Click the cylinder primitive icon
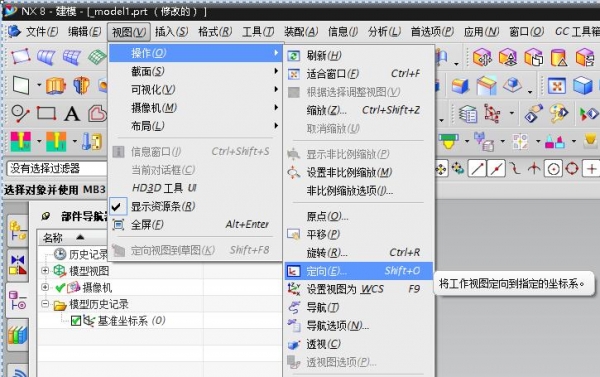The image size is (600, 377). coord(559,58)
